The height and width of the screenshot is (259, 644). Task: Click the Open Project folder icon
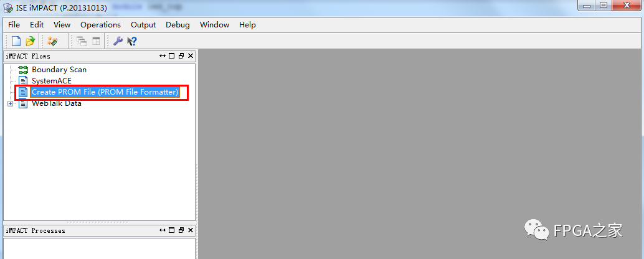click(x=31, y=41)
